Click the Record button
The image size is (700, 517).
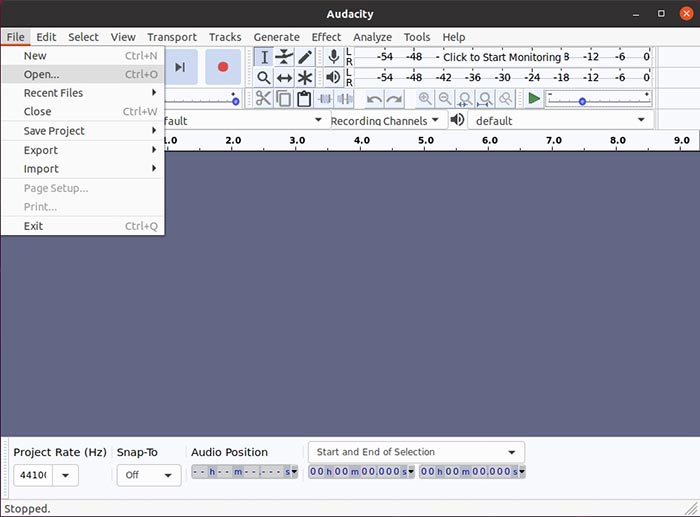pyautogui.click(x=223, y=67)
